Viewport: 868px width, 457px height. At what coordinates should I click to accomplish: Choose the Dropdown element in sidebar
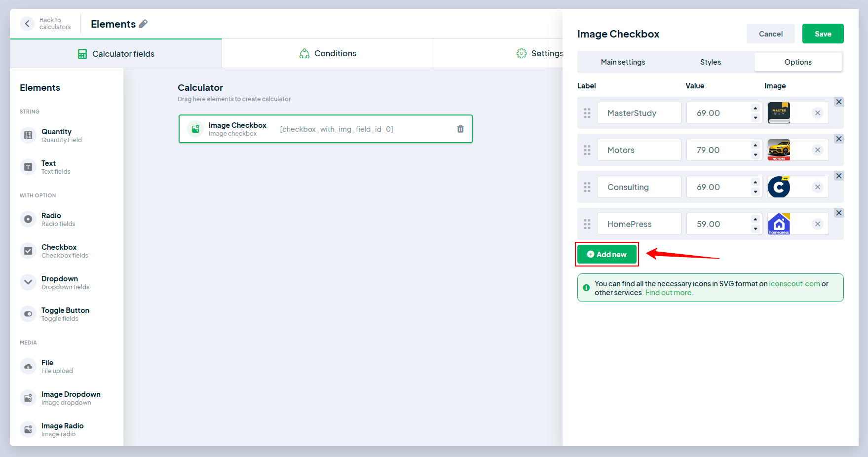point(59,282)
